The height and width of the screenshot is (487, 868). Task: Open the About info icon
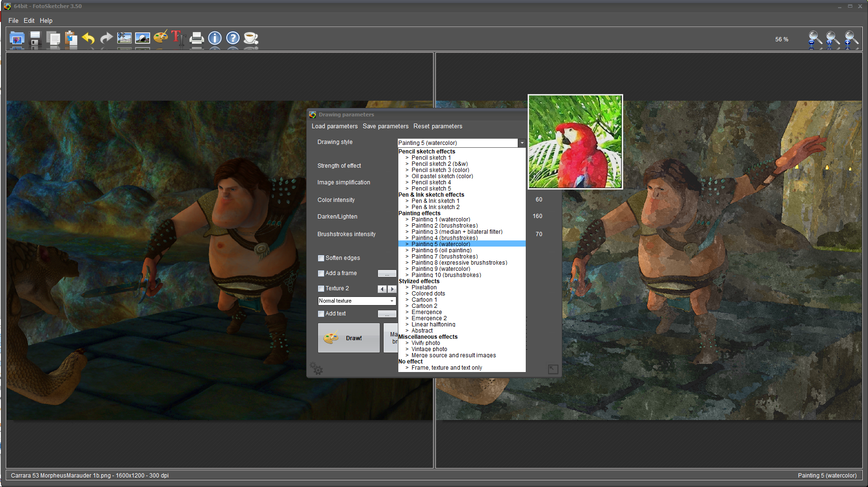(x=215, y=38)
